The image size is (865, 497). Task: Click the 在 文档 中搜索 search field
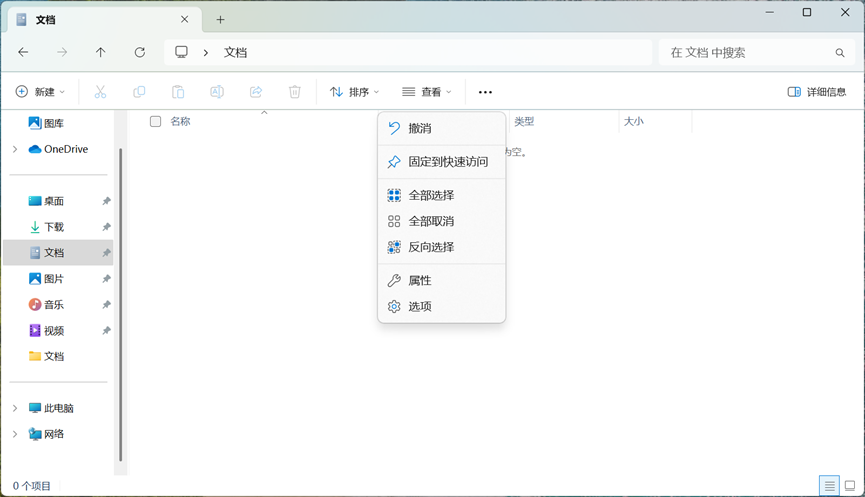click(x=745, y=53)
